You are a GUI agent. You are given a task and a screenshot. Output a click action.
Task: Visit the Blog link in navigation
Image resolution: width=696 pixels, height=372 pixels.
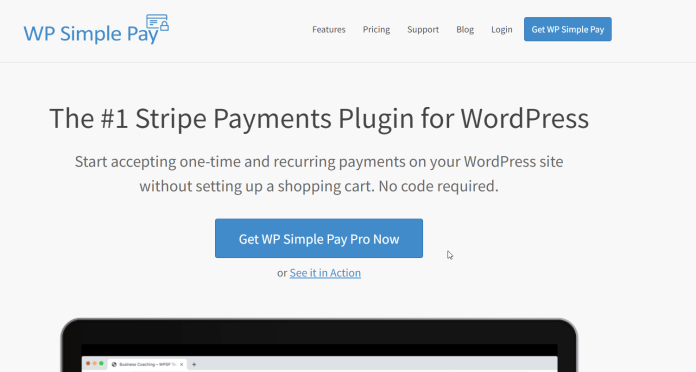(465, 29)
